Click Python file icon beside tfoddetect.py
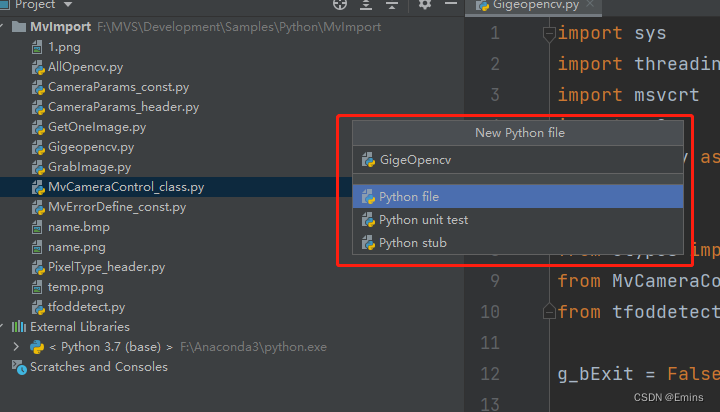The height and width of the screenshot is (412, 720). 38,307
